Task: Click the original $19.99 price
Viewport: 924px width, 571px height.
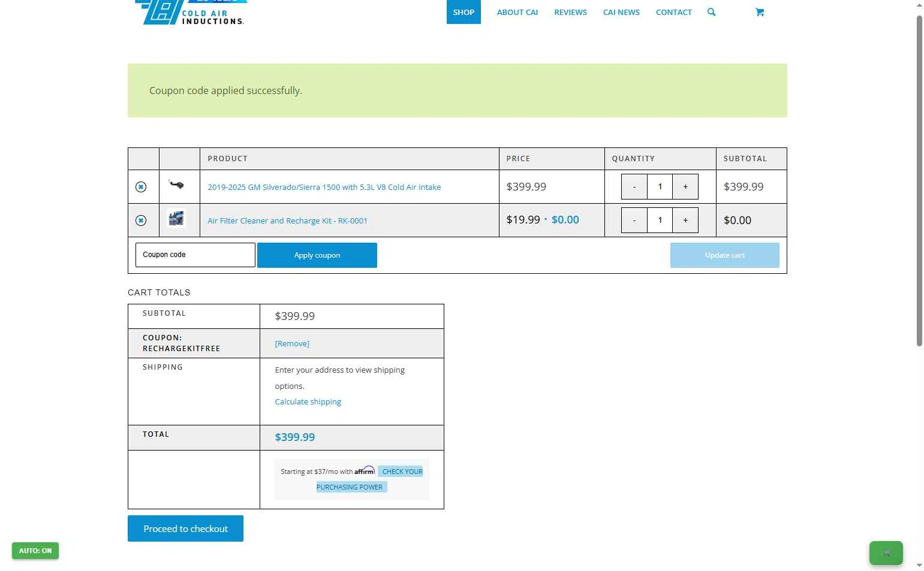Action: [x=523, y=220]
